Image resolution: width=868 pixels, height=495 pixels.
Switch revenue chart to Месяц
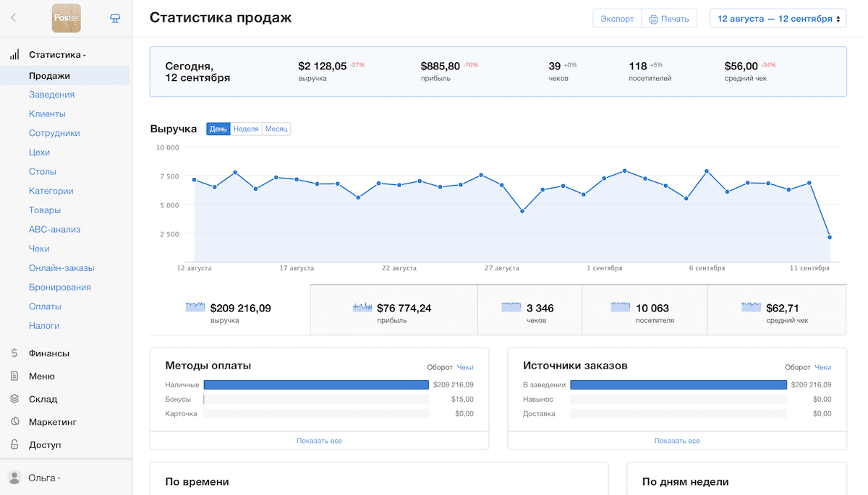276,129
